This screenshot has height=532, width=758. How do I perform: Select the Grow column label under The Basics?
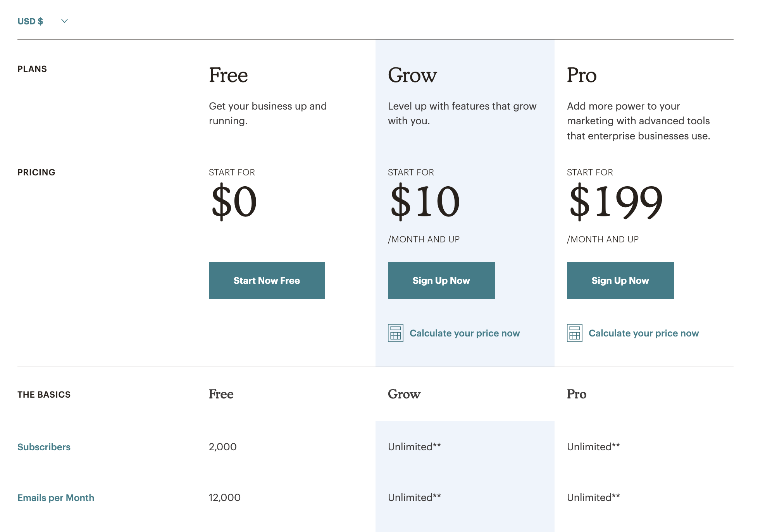(x=404, y=394)
